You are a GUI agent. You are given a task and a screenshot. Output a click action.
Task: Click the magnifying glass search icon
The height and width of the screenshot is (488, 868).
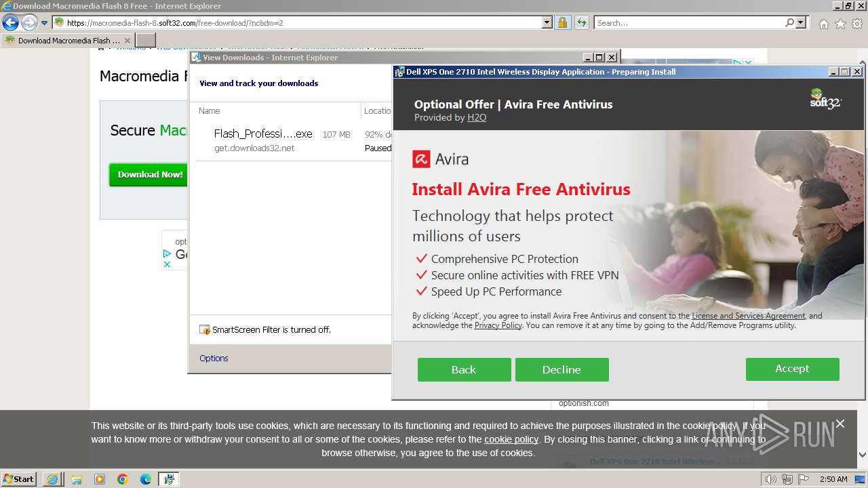pos(789,22)
